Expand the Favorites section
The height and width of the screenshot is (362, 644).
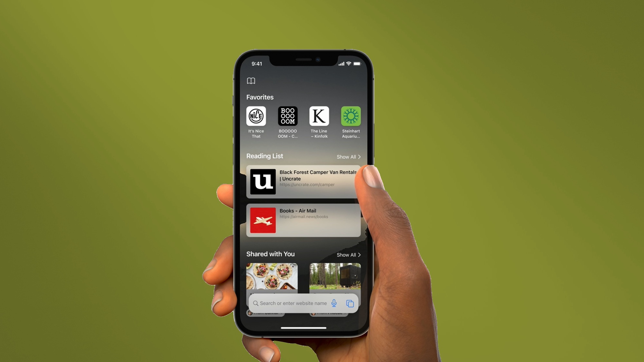(260, 97)
